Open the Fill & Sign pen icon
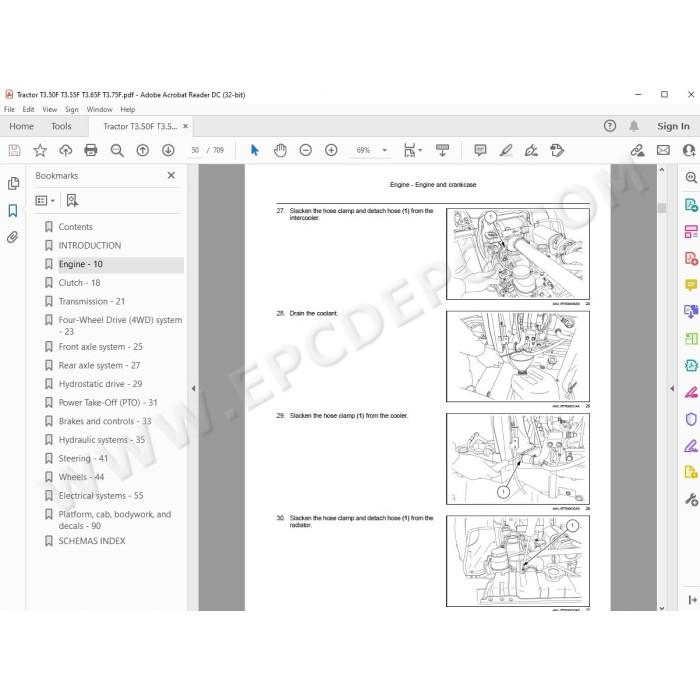The image size is (700, 700). [531, 150]
